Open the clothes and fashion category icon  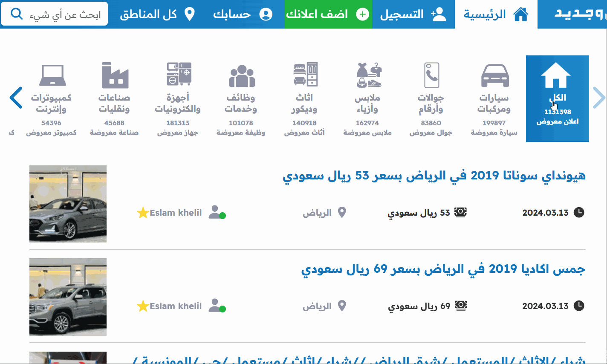368,75
